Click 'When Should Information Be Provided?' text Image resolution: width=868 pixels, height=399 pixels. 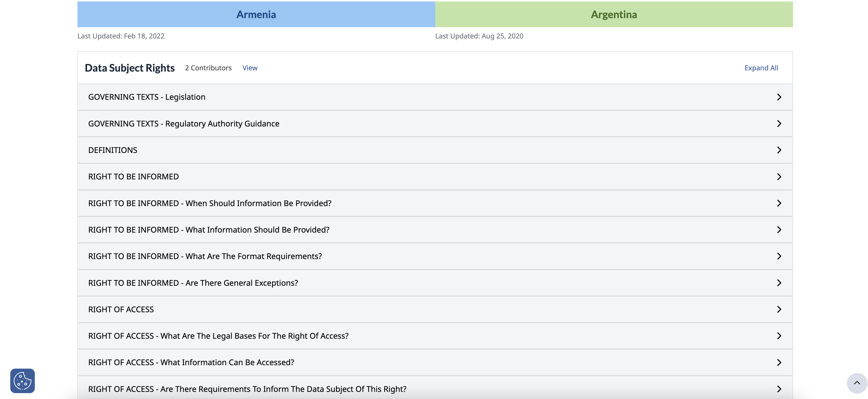click(x=259, y=203)
